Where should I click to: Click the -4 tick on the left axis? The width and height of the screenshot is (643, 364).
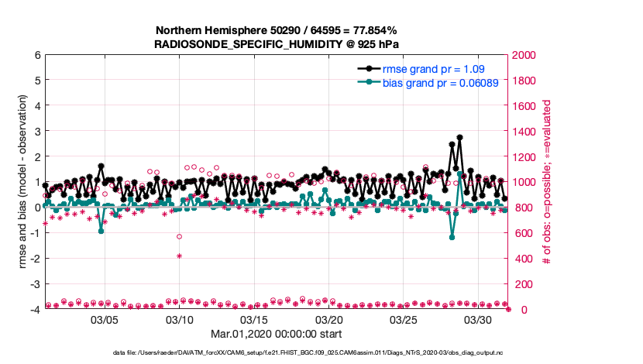[x=36, y=310]
